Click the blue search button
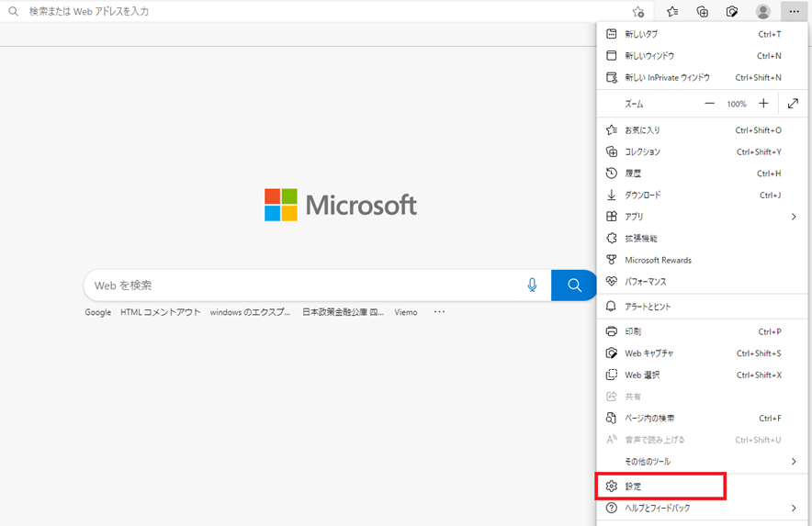812x526 pixels. tap(574, 285)
